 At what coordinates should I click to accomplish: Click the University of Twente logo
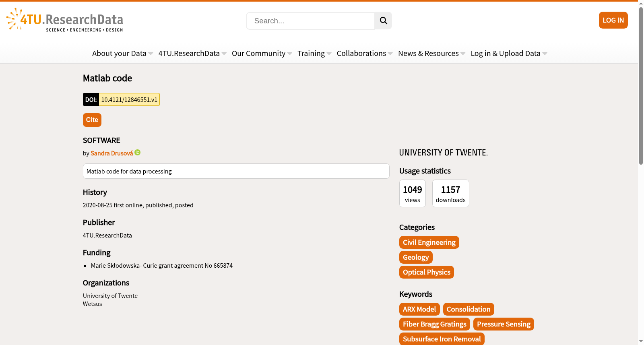pos(443,153)
